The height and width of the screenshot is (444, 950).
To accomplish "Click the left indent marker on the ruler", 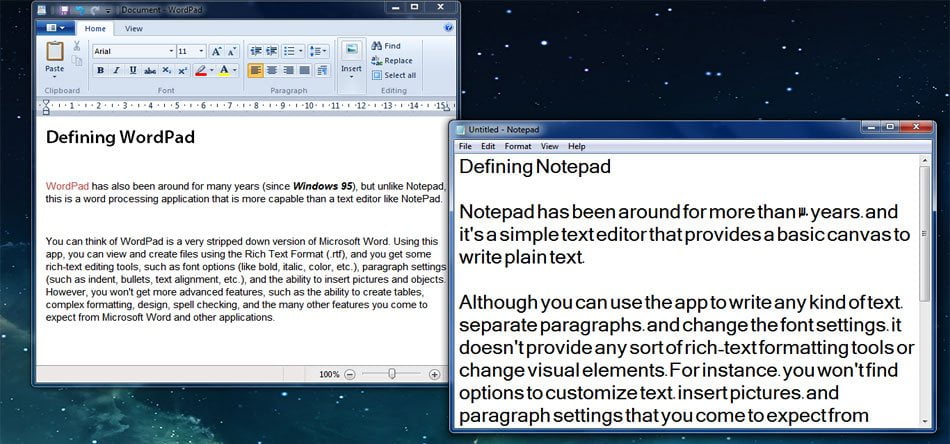I will tap(45, 107).
